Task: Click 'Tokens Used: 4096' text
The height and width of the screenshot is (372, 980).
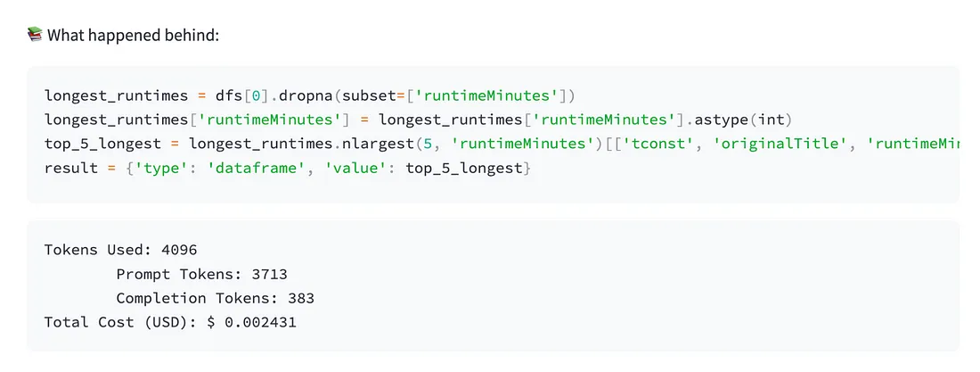Action: coord(120,250)
